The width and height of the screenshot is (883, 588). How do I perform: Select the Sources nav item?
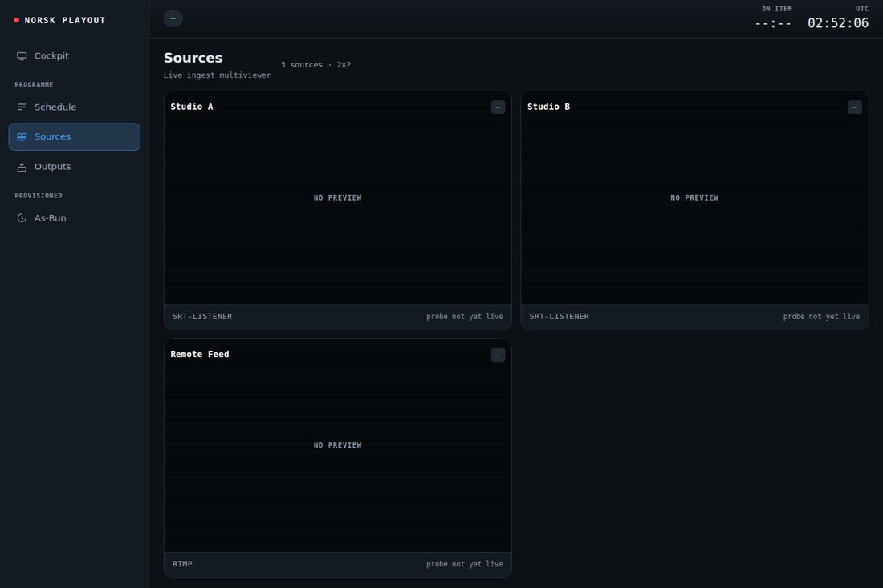[x=75, y=136]
